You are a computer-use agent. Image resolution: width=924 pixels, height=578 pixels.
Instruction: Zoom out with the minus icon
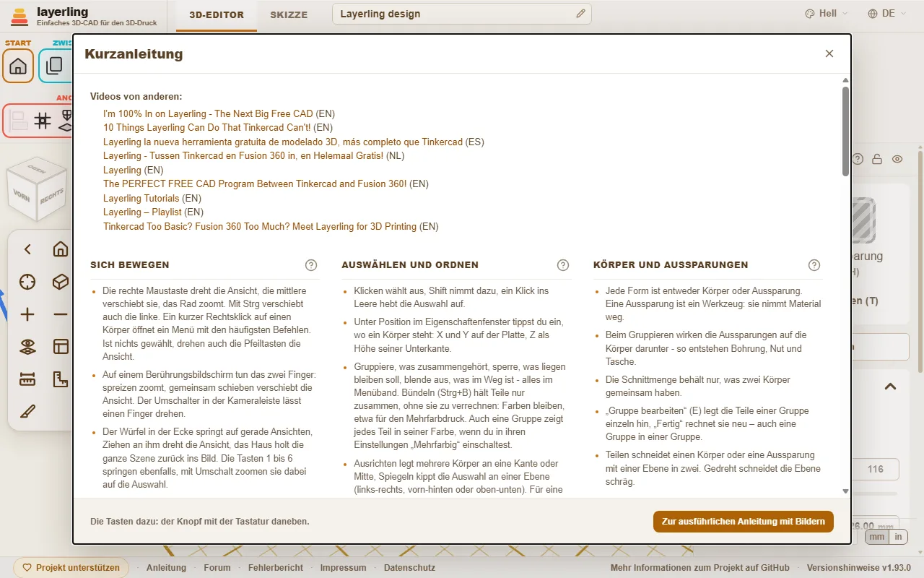click(61, 314)
